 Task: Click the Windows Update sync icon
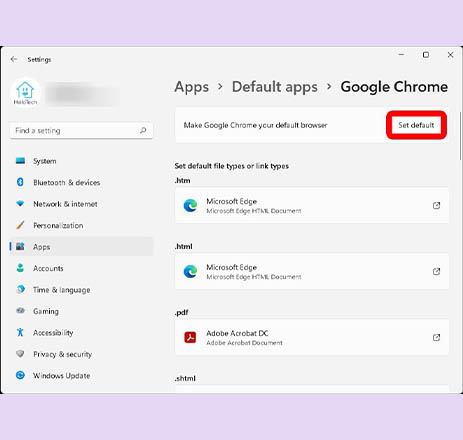20,375
